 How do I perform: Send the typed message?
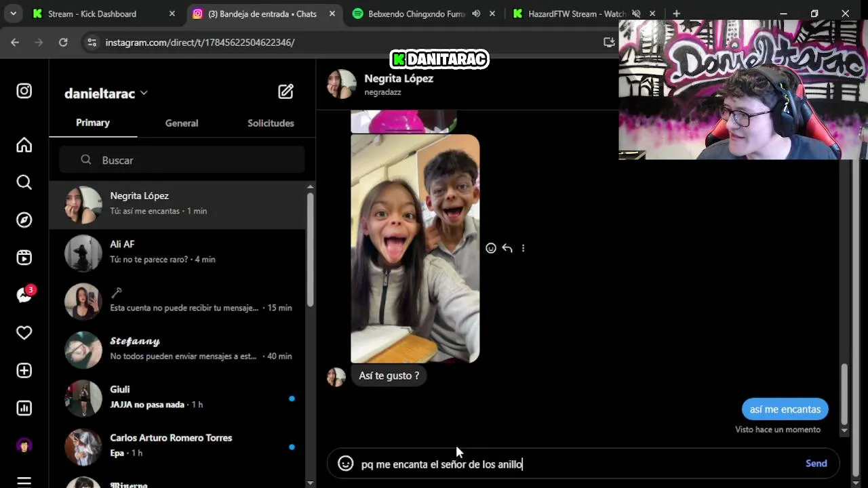click(816, 464)
